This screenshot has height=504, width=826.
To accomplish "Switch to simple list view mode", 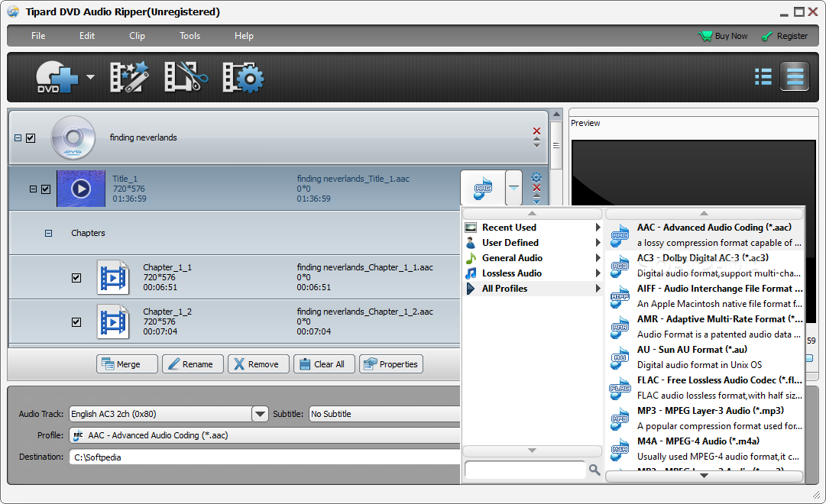I will point(763,77).
